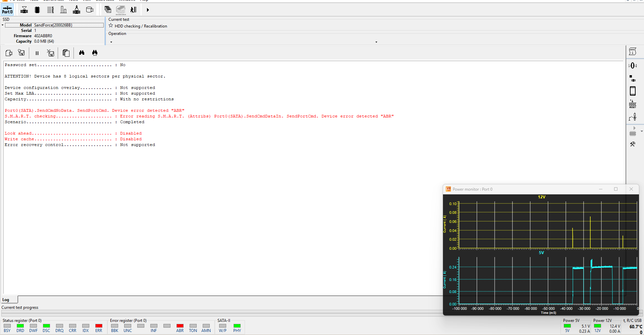Click the running-man exit toolbar icon
Viewport: 644px width, 335px height.
click(x=134, y=10)
